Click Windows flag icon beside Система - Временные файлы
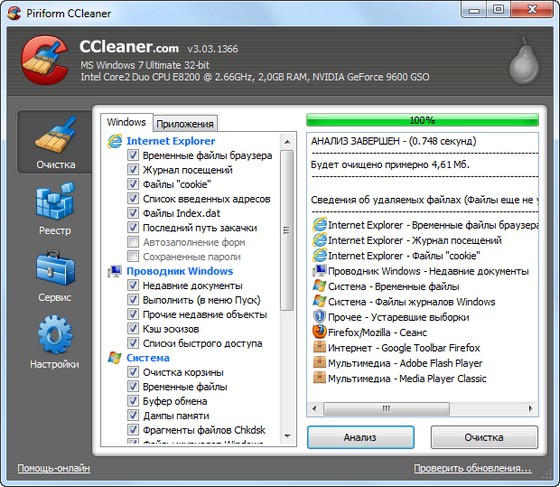Screen dimensions: 560x487 tap(319, 286)
